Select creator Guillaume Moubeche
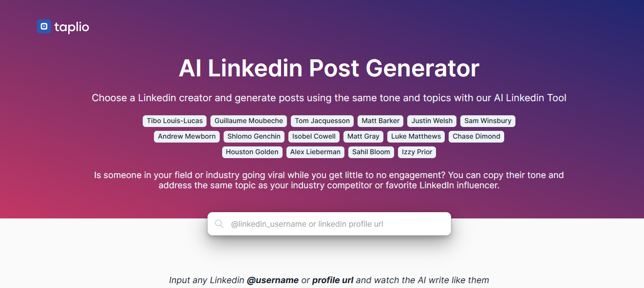644x288 pixels. (248, 121)
